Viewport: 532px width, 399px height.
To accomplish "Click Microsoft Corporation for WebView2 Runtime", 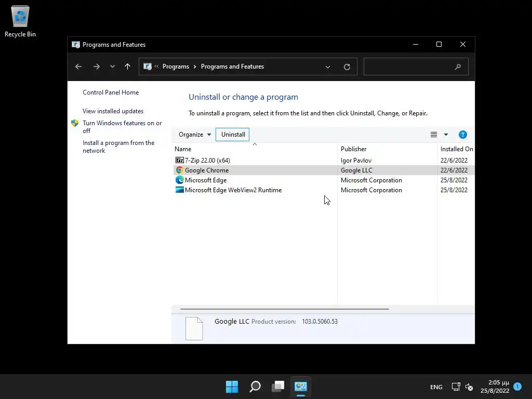I will (x=371, y=190).
